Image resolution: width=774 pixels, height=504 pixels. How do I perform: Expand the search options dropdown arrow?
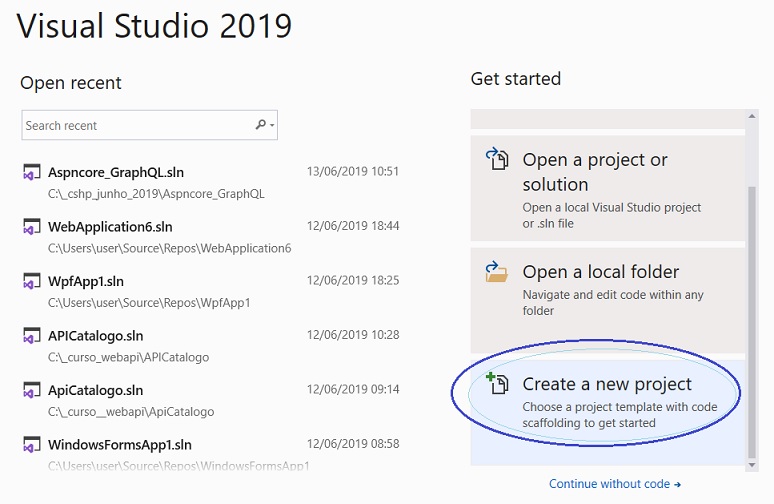click(x=272, y=125)
